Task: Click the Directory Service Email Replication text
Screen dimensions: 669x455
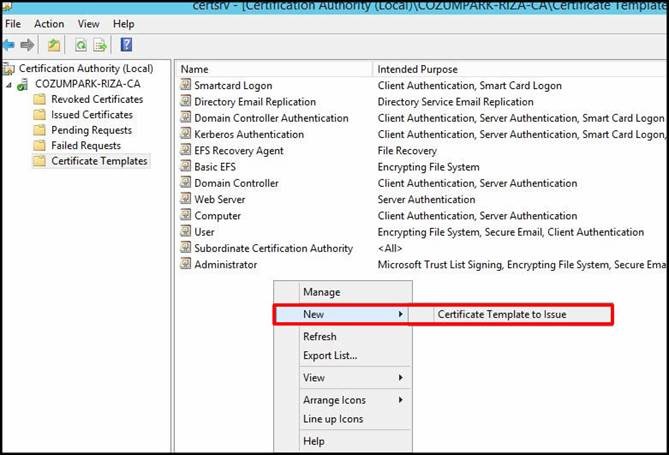Action: point(455,102)
